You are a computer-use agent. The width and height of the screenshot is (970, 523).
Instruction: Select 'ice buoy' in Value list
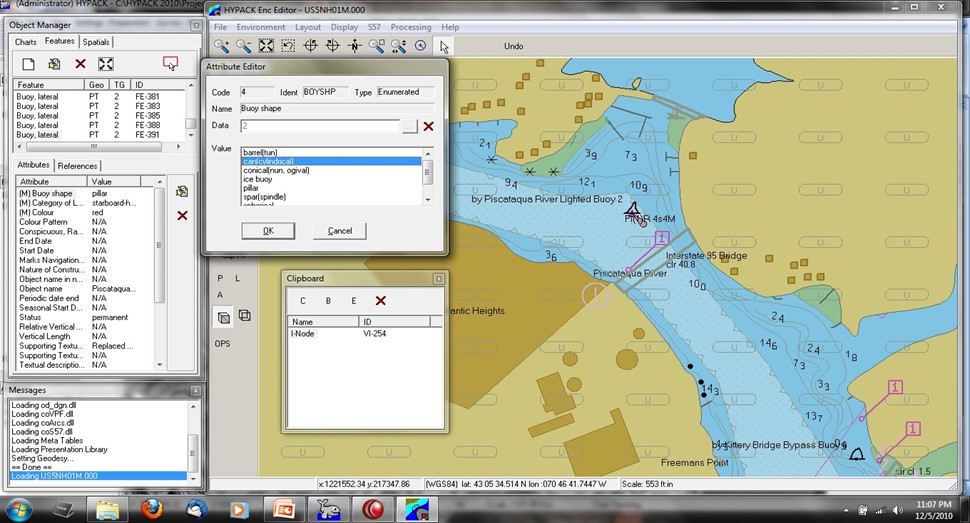(332, 179)
